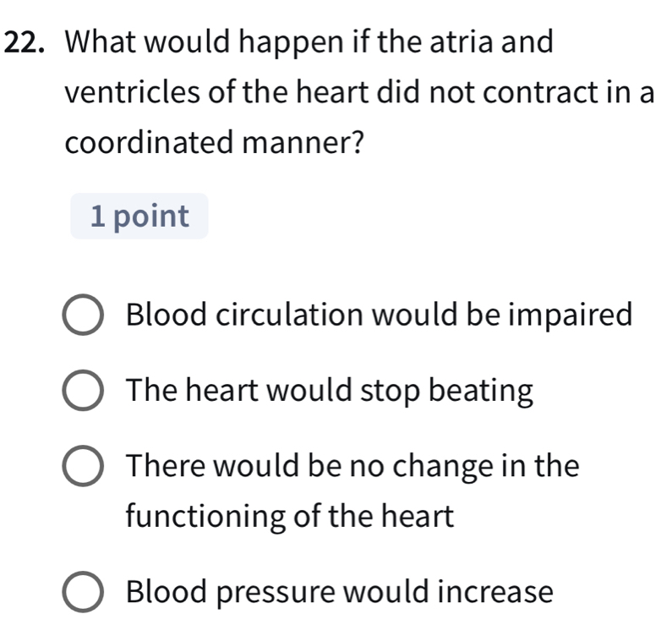Click the '1 point' badge
Screen dimensions: 672x625
click(x=139, y=217)
